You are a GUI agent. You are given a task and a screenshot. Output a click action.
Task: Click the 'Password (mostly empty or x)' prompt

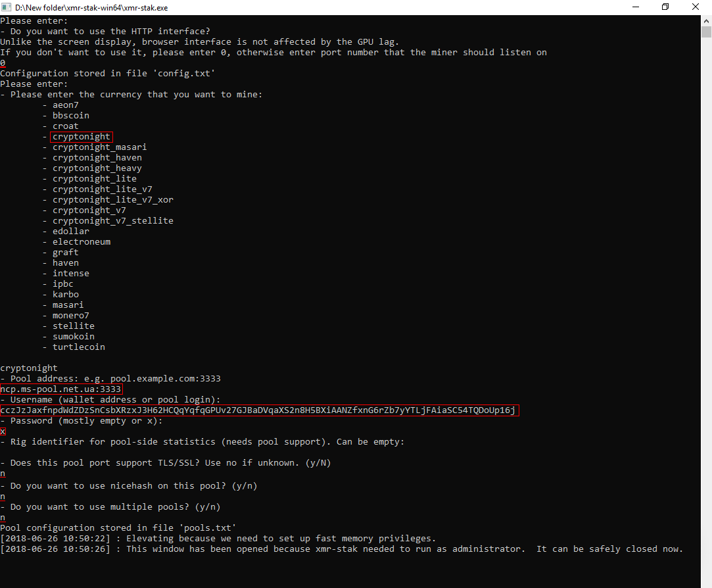(82, 421)
